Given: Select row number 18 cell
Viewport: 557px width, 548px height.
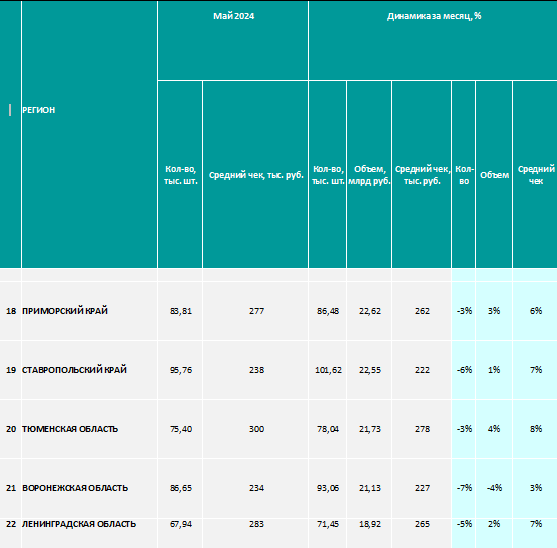Looking at the screenshot, I should click(x=11, y=311).
